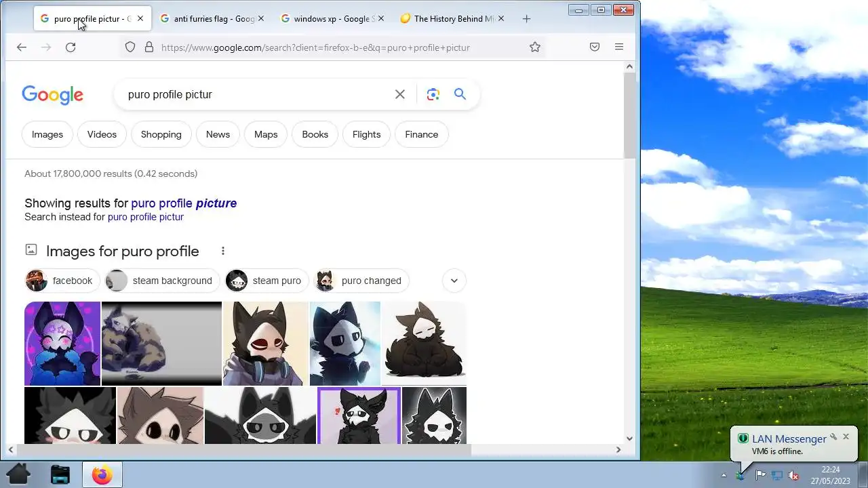The height and width of the screenshot is (488, 868).
Task: Open the tracking protection shield icon
Action: tap(130, 47)
